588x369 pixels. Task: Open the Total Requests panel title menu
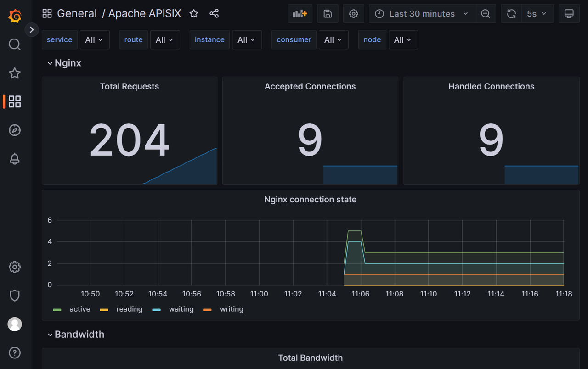(130, 86)
